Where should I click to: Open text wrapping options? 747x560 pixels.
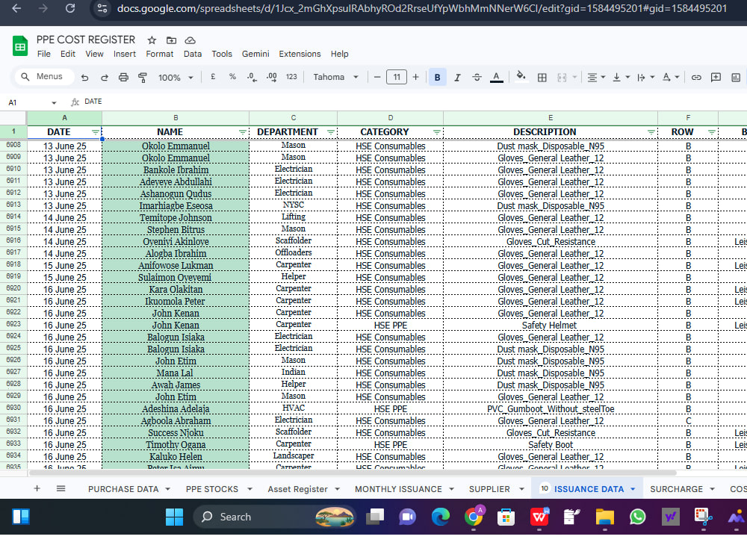click(x=645, y=77)
